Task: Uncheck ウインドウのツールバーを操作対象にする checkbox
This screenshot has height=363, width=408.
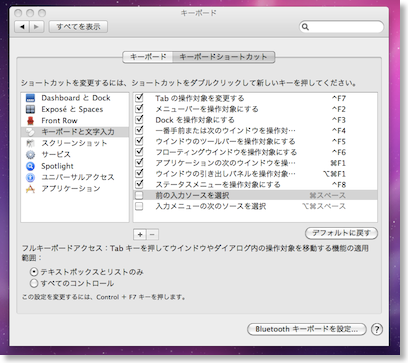Action: click(x=139, y=141)
